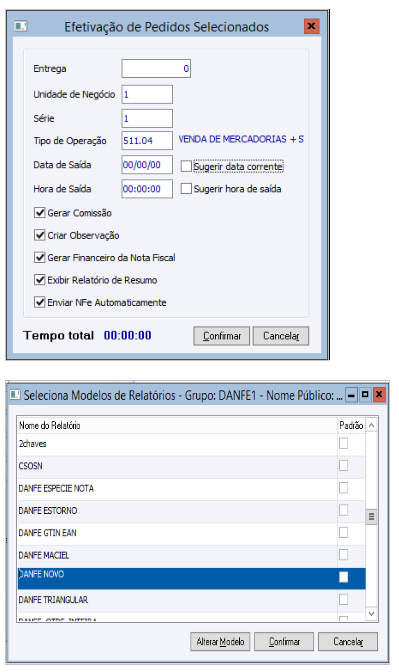Select the CSOSN report row
This screenshot has width=399, height=672.
pyautogui.click(x=192, y=466)
